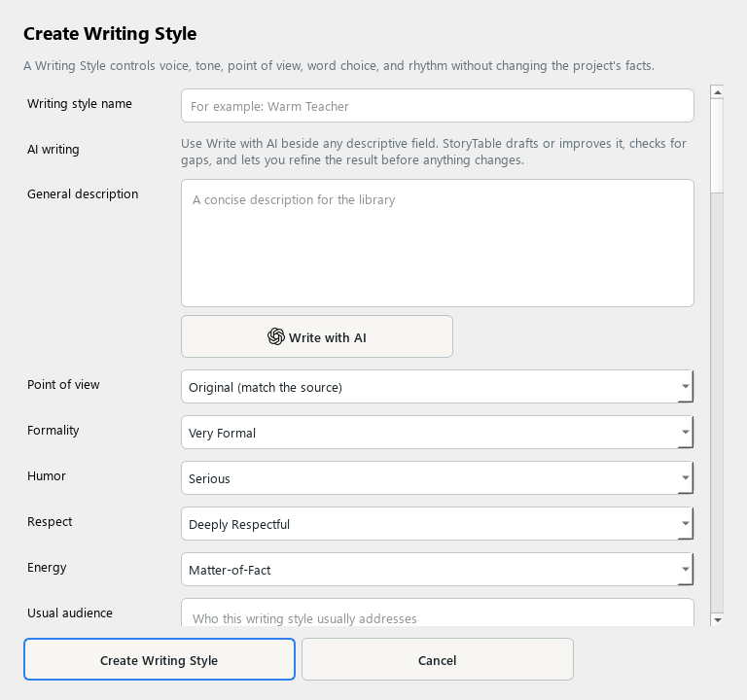Image resolution: width=747 pixels, height=700 pixels.
Task: Click the Usual audience input field
Action: (438, 612)
